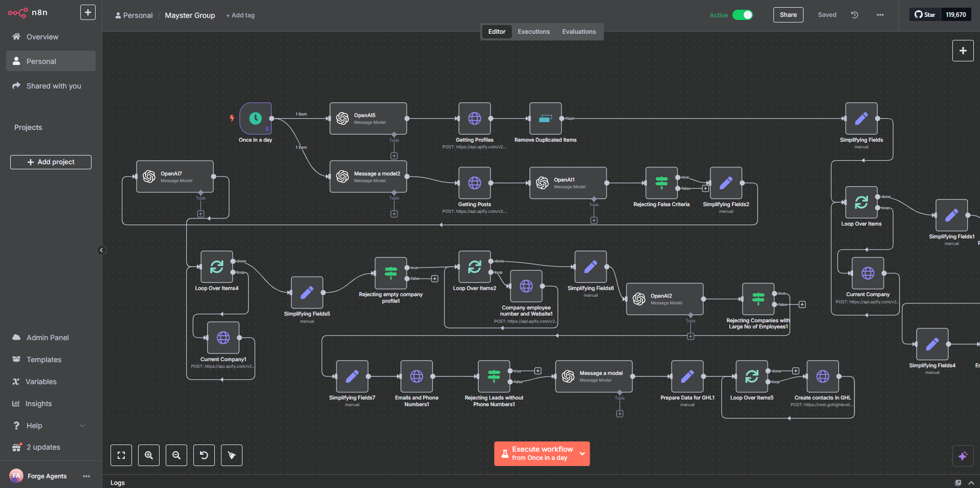Zoom out of the workflow canvas

(x=176, y=455)
